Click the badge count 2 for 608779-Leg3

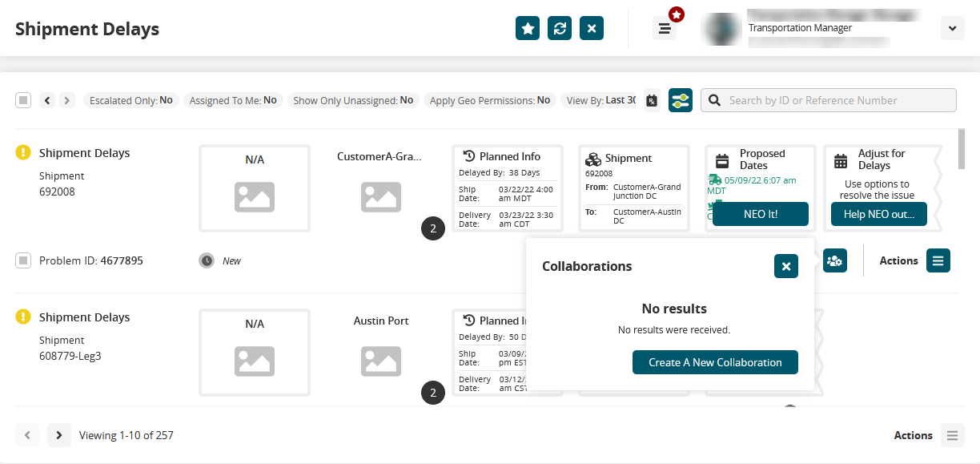433,393
